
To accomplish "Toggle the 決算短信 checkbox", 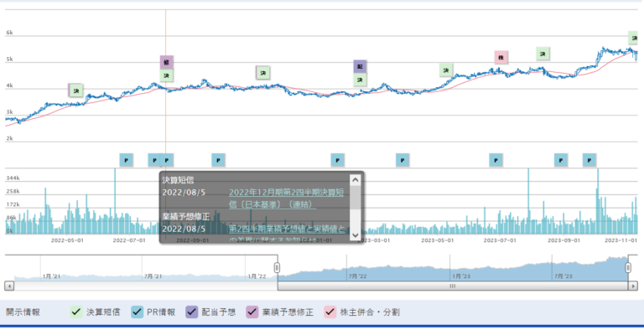I will [x=76, y=312].
